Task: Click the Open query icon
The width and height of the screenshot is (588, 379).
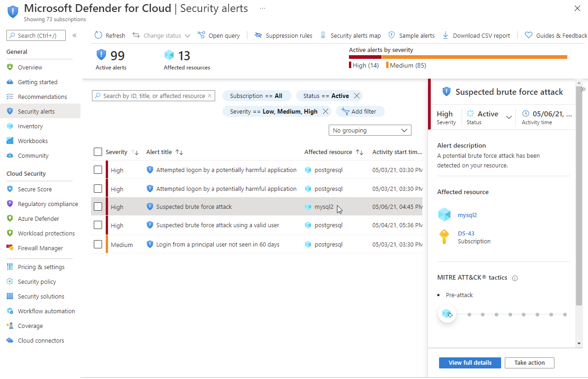Action: tap(201, 35)
